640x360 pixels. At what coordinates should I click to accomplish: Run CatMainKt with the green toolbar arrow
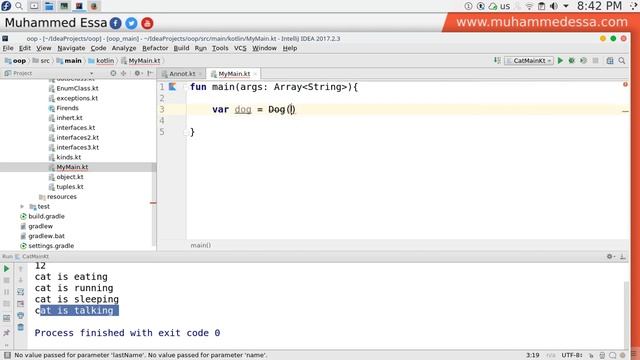560,60
